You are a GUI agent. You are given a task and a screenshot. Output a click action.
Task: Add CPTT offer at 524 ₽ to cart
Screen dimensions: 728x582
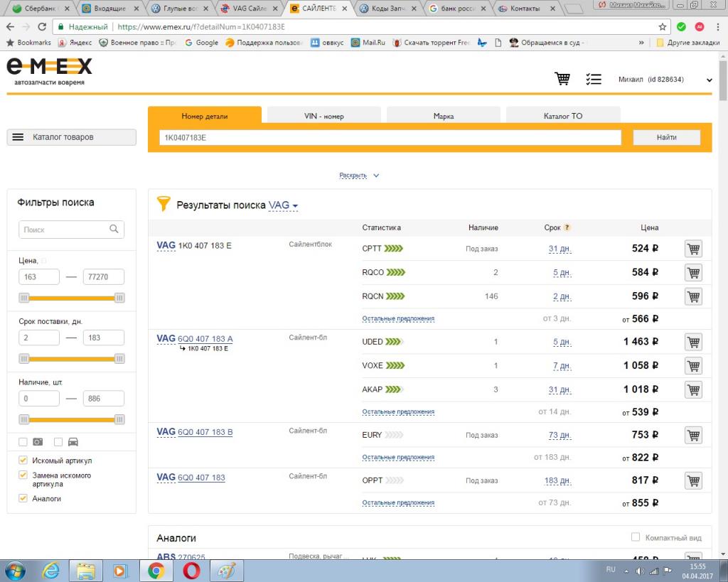click(x=693, y=249)
